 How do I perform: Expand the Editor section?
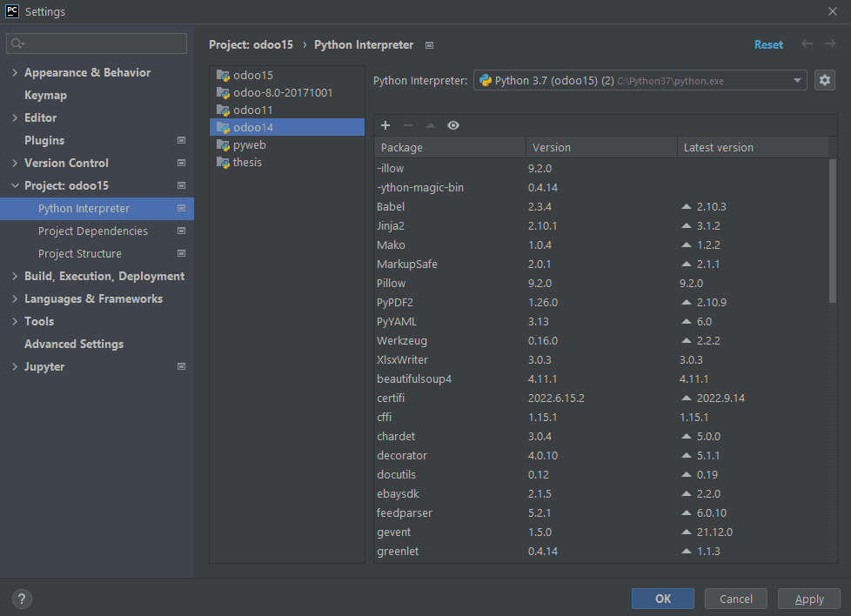(x=15, y=117)
